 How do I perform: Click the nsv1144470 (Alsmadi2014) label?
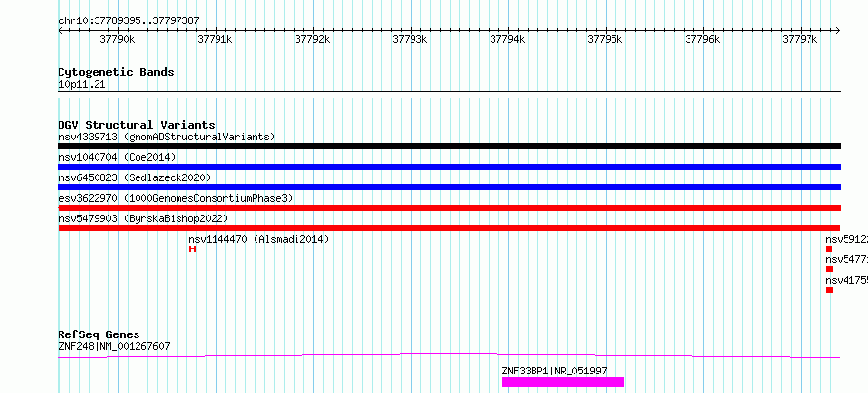coord(258,239)
